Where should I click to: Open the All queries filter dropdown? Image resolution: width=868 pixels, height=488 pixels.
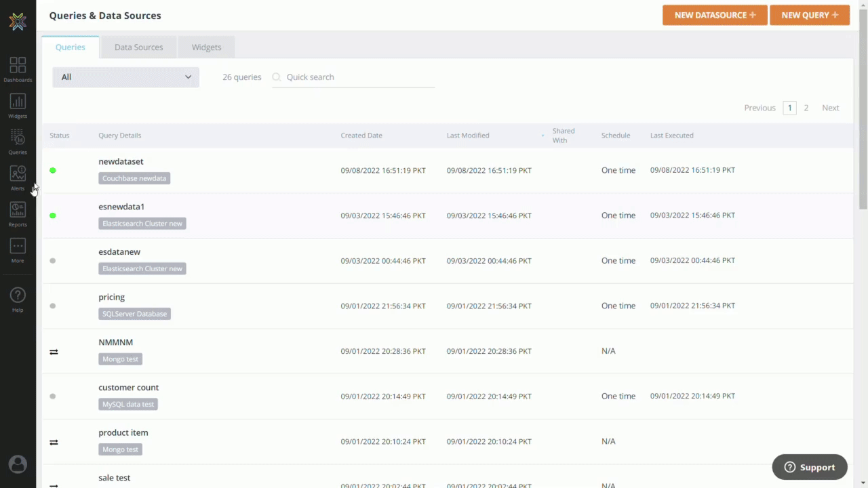tap(125, 77)
